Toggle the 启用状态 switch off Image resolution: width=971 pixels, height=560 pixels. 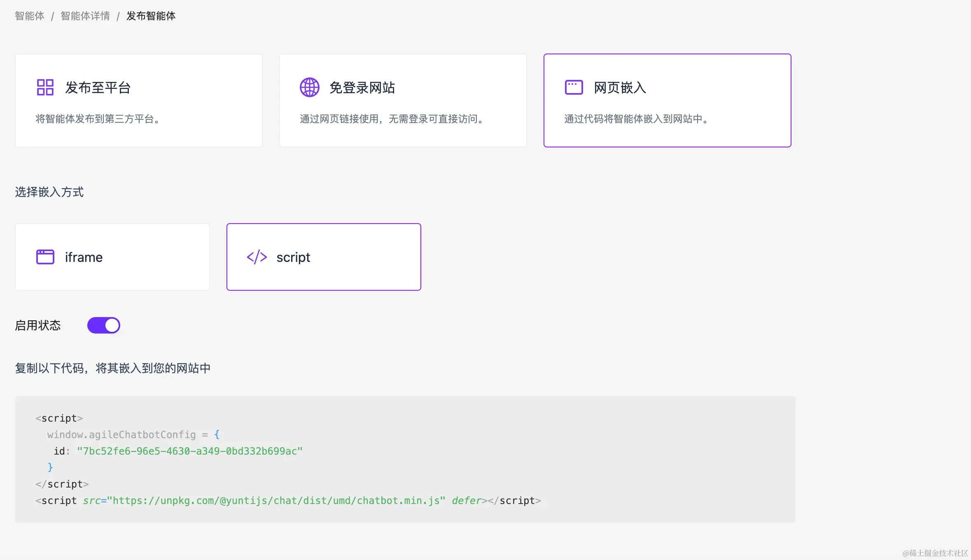[104, 325]
